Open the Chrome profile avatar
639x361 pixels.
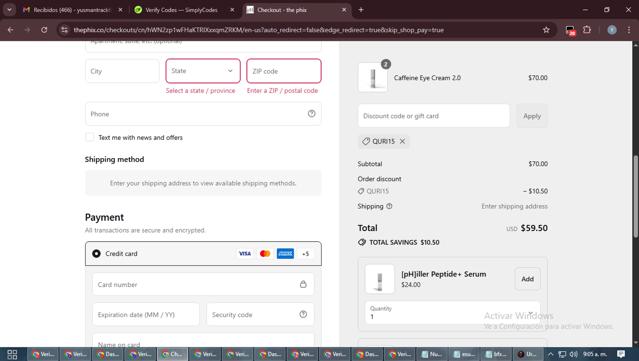point(612,30)
